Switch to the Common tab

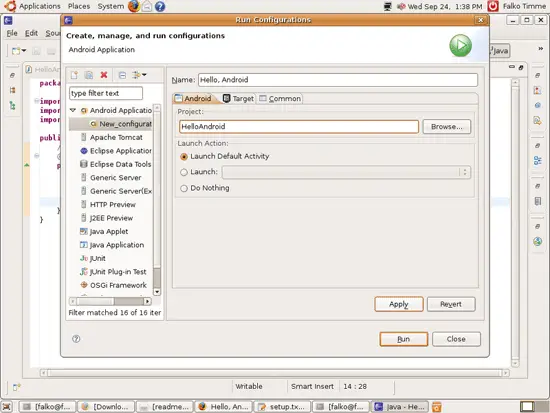[x=280, y=99]
